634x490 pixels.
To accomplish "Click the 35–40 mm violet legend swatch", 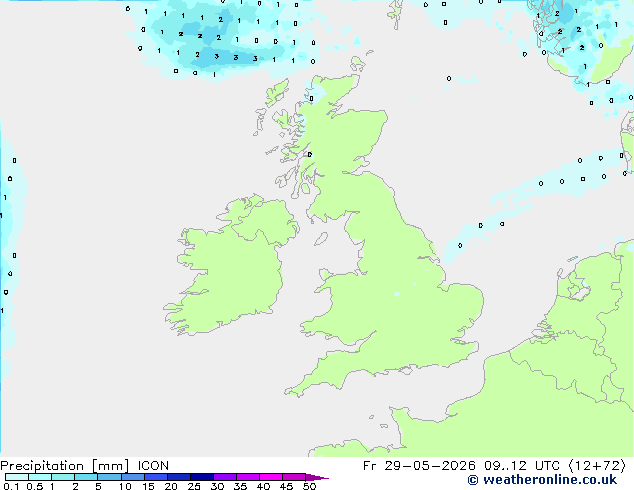I will [248, 477].
